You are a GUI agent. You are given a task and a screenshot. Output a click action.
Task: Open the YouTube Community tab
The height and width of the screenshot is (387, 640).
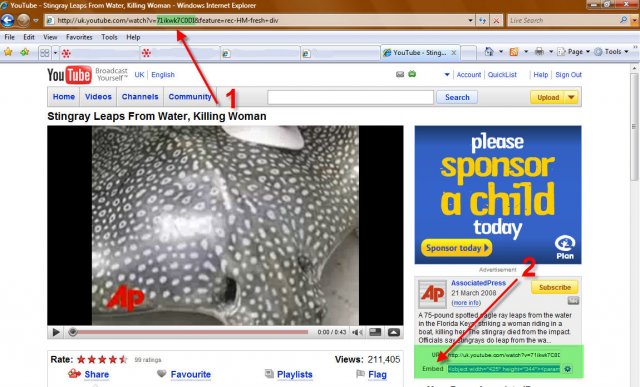point(190,97)
